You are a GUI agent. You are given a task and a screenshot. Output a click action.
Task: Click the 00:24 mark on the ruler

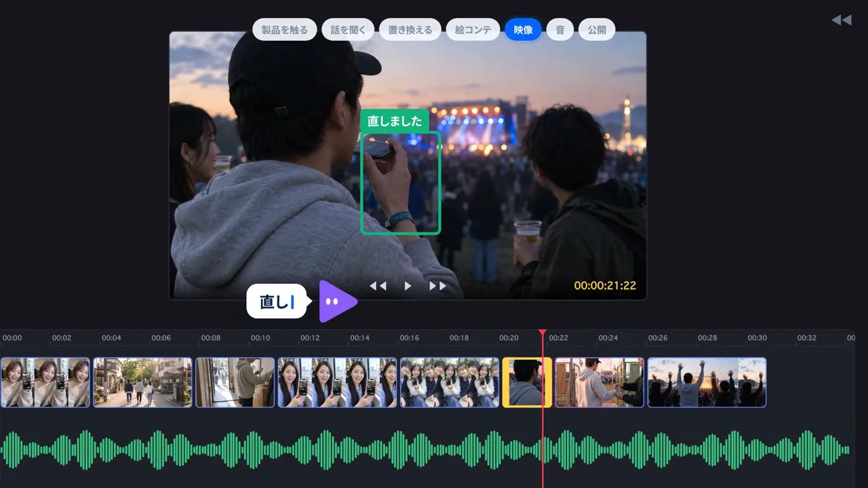(x=608, y=338)
